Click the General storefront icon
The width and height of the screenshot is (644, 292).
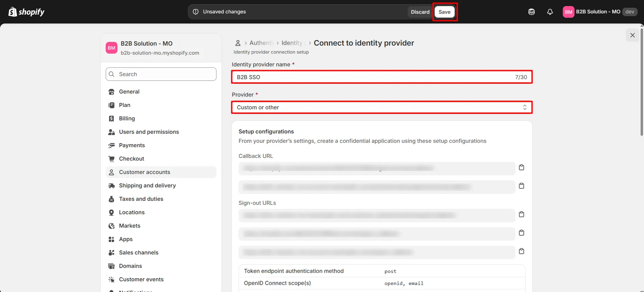(111, 92)
